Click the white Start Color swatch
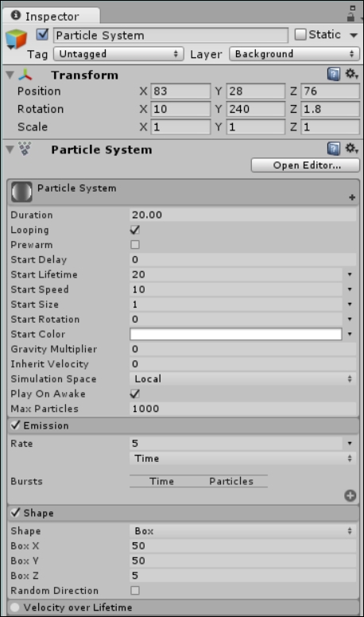 (x=236, y=334)
